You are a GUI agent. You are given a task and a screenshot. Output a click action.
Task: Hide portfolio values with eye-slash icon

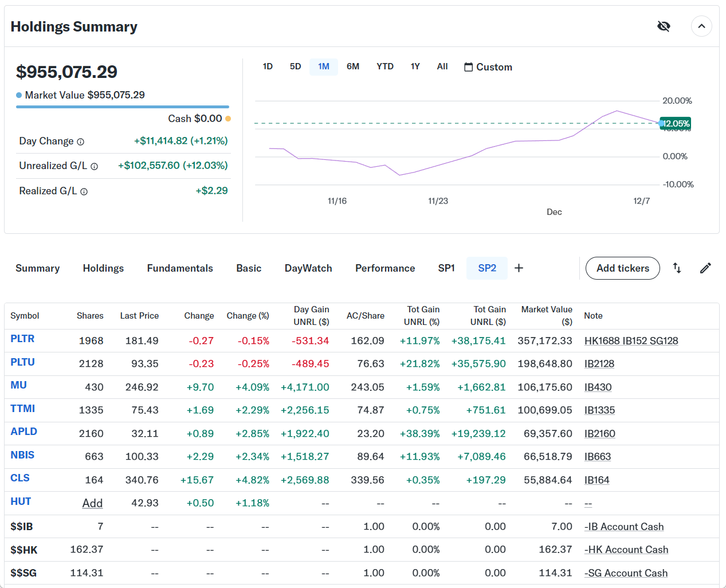[664, 26]
